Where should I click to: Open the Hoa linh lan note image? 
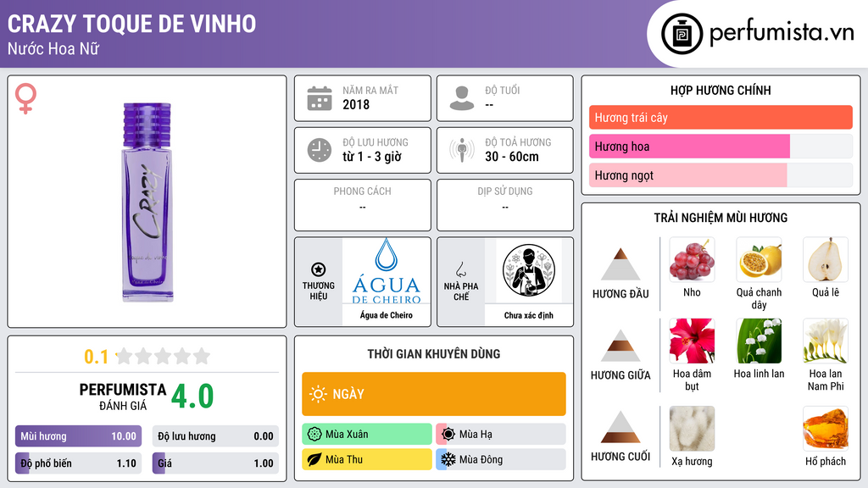[x=759, y=341]
